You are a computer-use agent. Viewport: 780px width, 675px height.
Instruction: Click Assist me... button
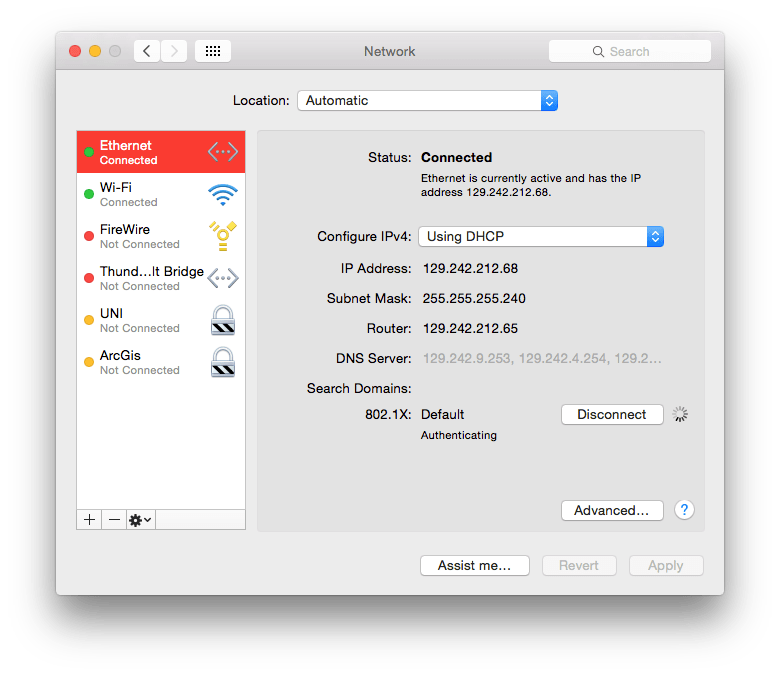click(x=475, y=566)
